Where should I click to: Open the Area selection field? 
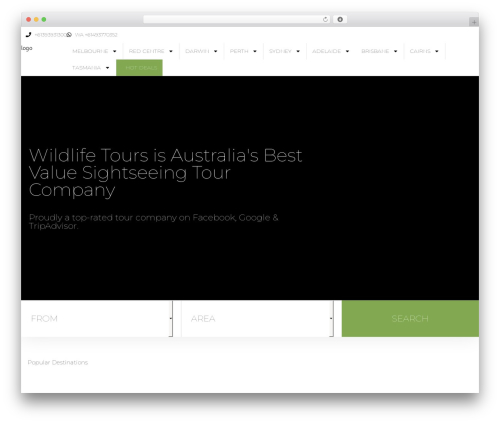pos(257,319)
